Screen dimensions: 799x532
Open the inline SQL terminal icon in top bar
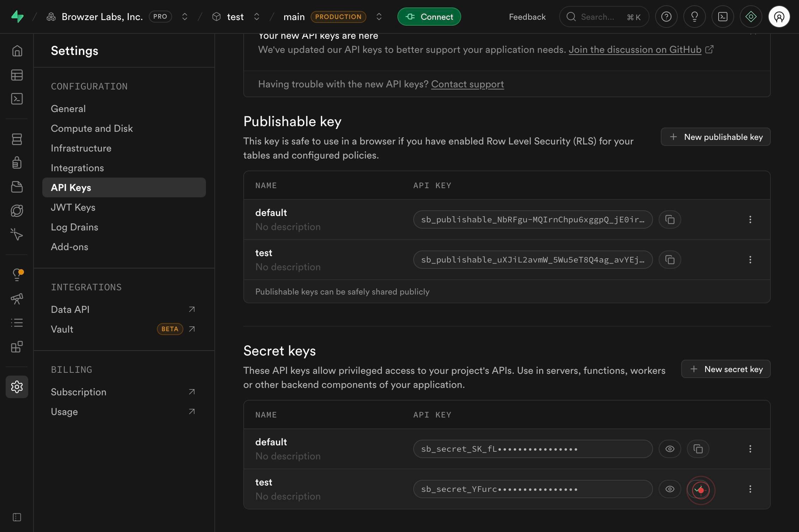point(723,17)
